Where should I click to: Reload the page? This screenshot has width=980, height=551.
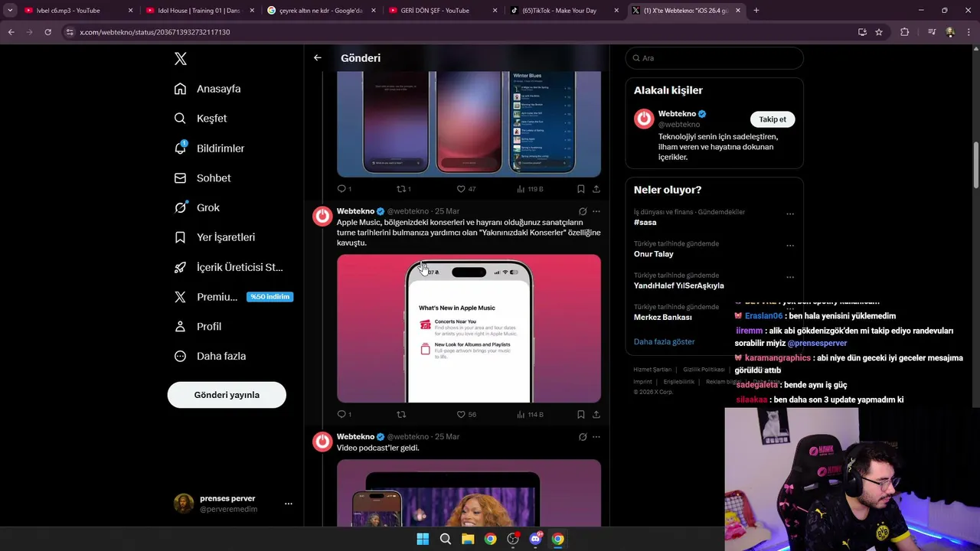47,32
